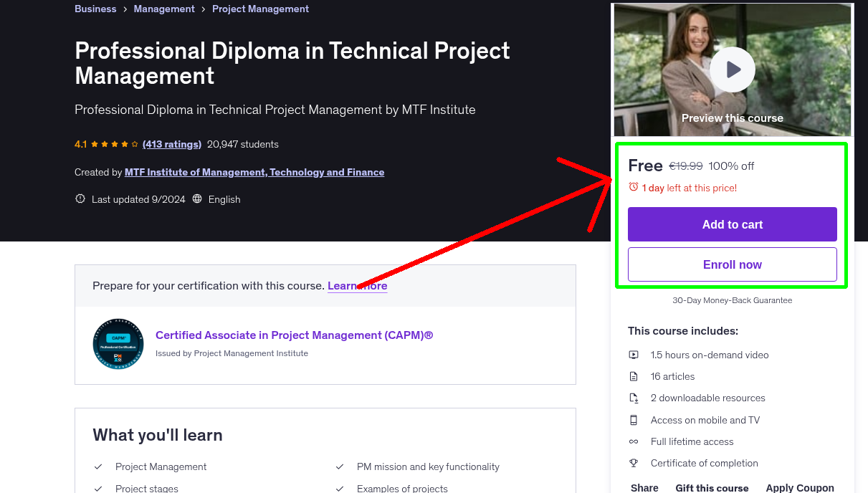This screenshot has width=868, height=493.
Task: Click 'Certificate of completion' text
Action: click(x=705, y=463)
